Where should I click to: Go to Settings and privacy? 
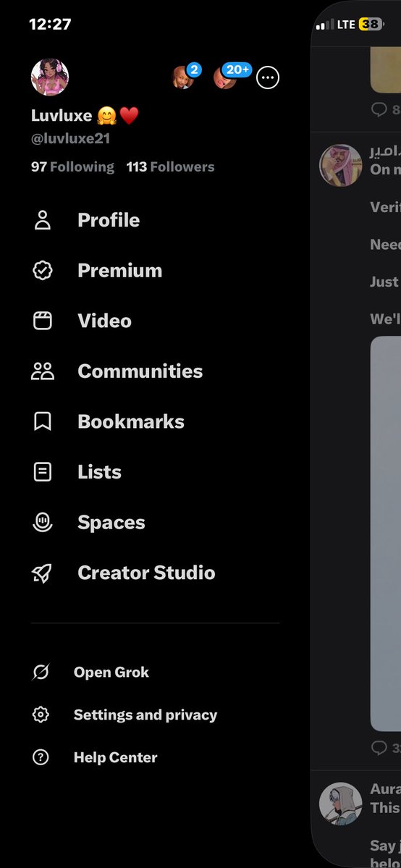145,715
